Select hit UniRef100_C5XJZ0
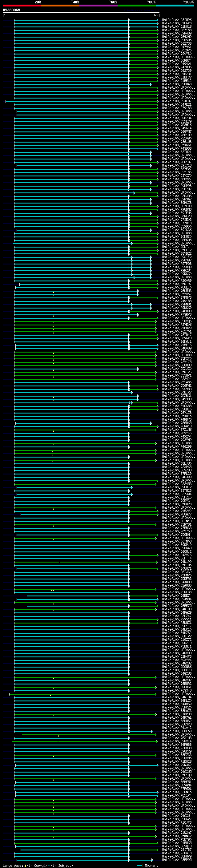Screen dimensions: 197x868 [176, 369]
